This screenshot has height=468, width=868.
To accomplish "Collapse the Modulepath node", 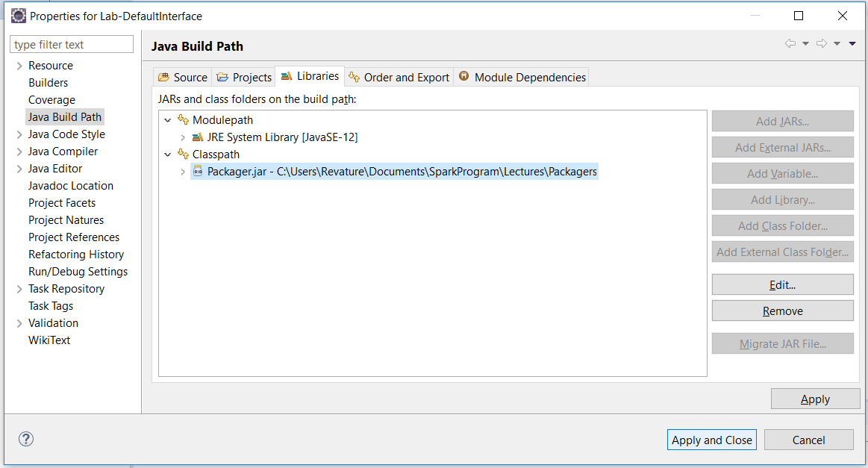I will [167, 119].
